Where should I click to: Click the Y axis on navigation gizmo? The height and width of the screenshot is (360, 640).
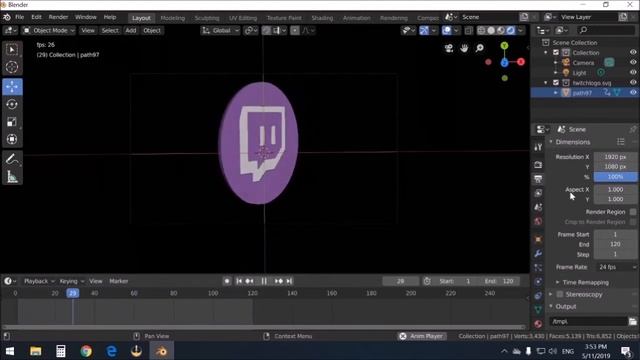pos(504,46)
